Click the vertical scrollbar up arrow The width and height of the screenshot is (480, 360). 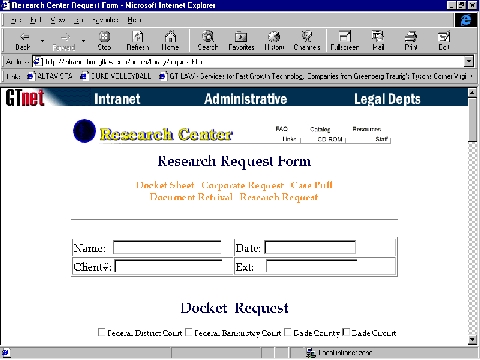coord(472,93)
